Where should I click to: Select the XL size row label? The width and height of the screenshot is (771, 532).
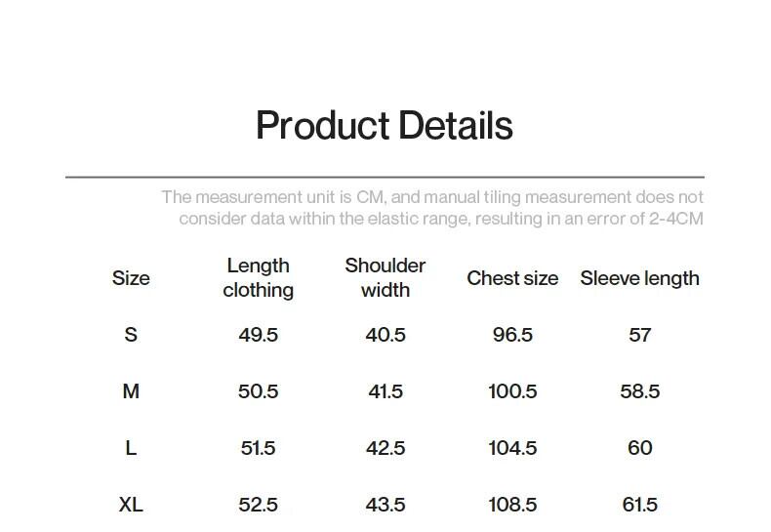tap(131, 505)
